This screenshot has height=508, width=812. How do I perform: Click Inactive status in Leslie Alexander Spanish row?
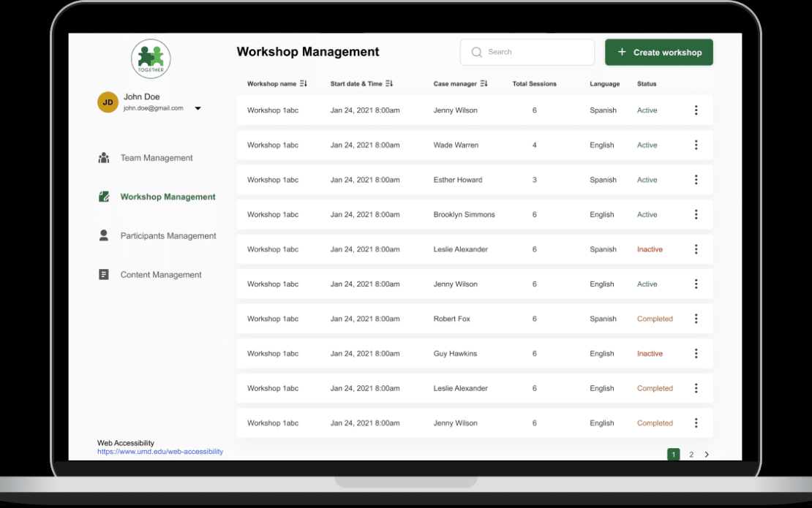[x=650, y=249]
